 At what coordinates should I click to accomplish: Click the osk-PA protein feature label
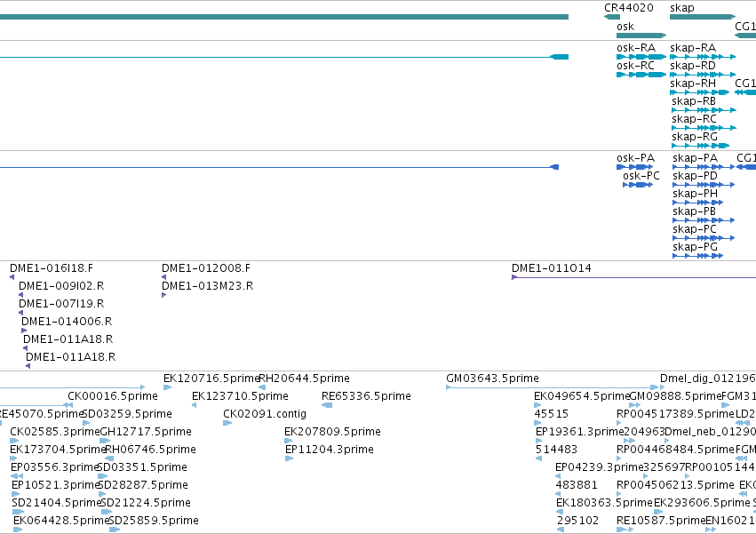(x=635, y=158)
